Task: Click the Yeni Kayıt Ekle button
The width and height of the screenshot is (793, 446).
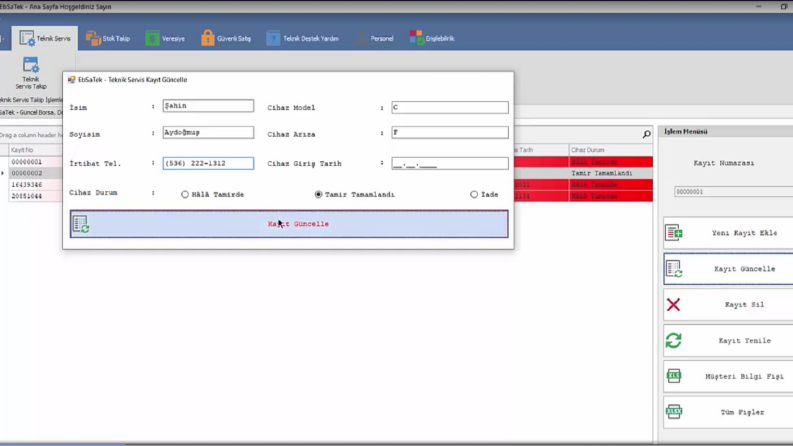Action: (x=728, y=233)
